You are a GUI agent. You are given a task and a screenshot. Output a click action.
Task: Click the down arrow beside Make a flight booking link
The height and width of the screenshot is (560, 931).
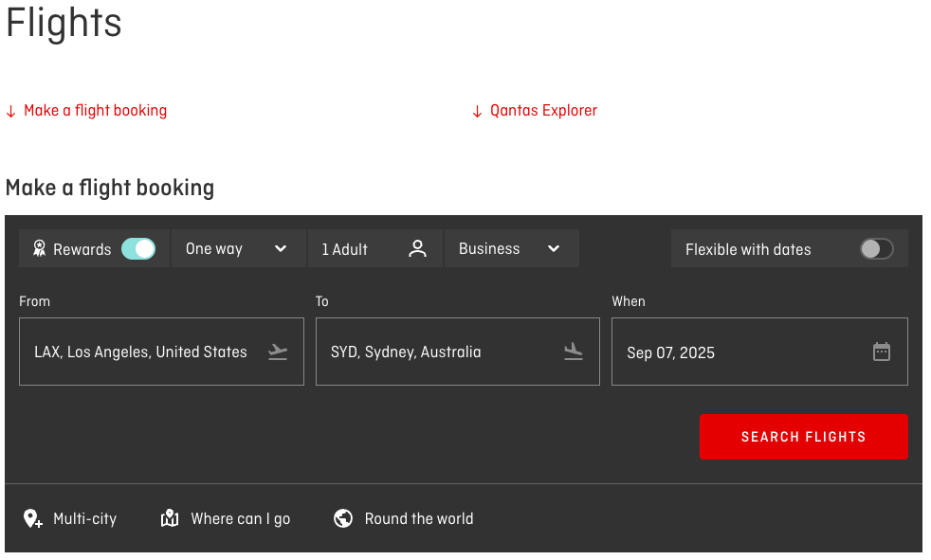(x=10, y=112)
